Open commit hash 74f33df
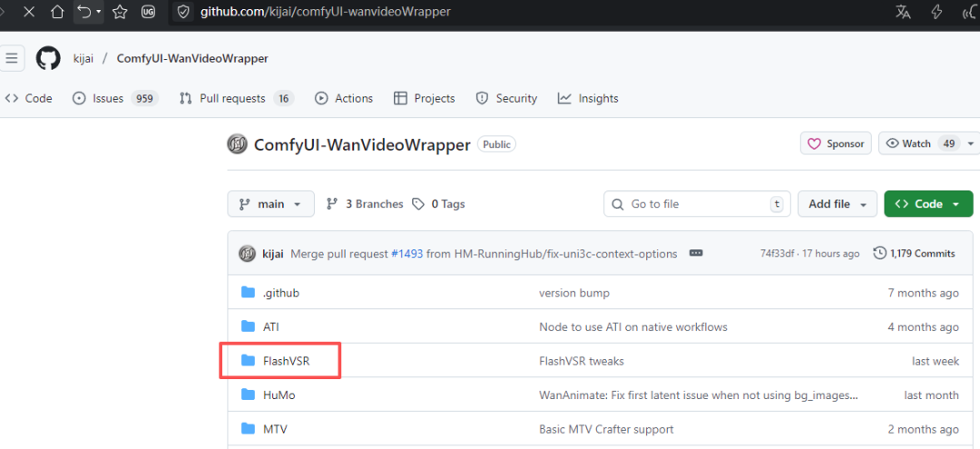This screenshot has width=980, height=449. (x=776, y=254)
